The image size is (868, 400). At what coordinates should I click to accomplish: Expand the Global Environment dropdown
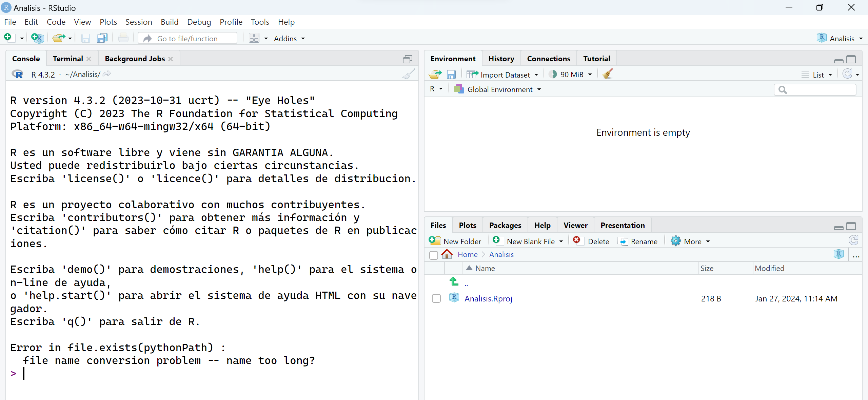(x=500, y=89)
